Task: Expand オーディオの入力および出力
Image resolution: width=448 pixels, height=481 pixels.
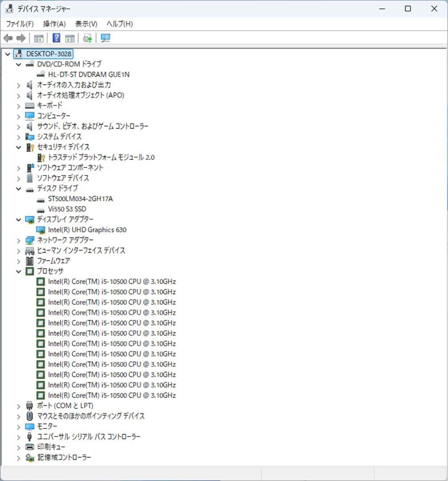Action: [x=19, y=85]
